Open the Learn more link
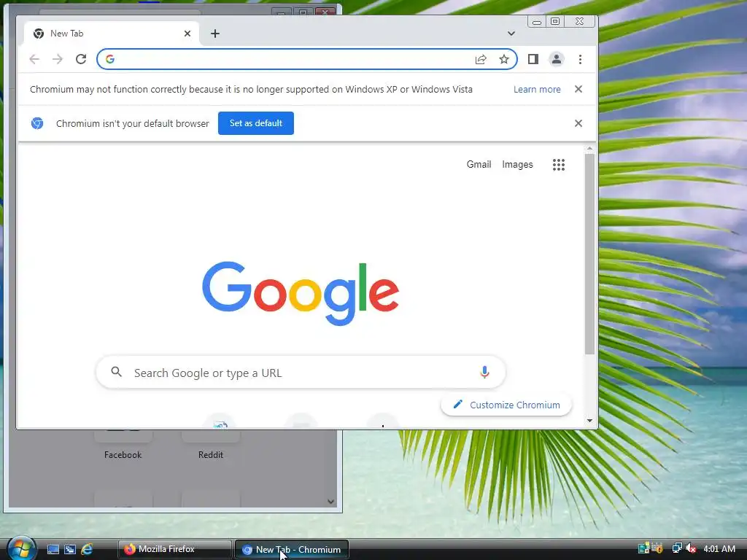 pyautogui.click(x=537, y=89)
